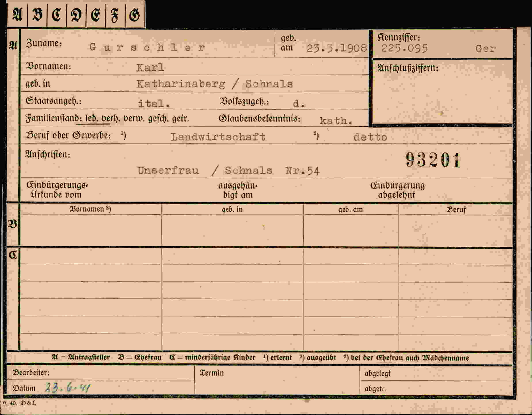Viewport: 532px width, 415px height.
Task: Click the 'geb. in' column header
Action: (x=232, y=209)
